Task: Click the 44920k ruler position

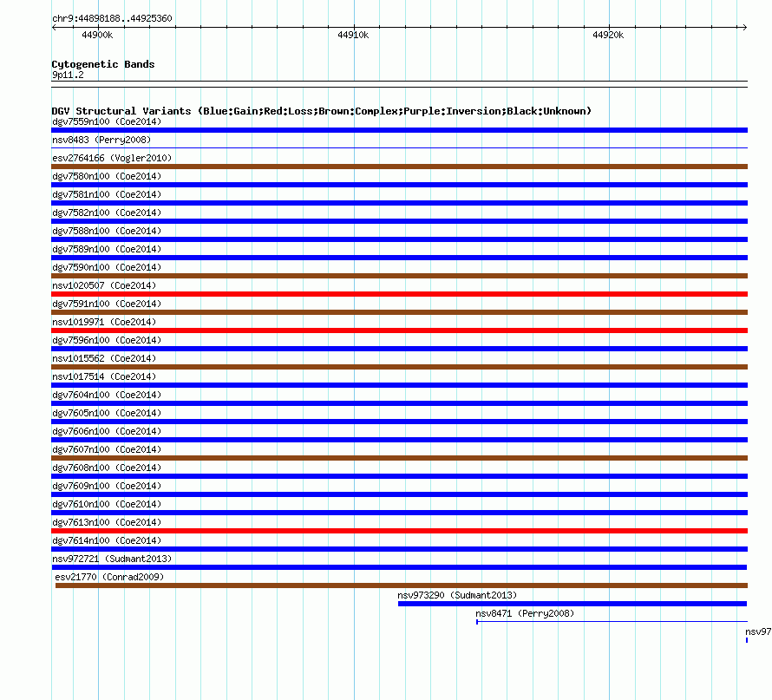Action: coord(608,35)
